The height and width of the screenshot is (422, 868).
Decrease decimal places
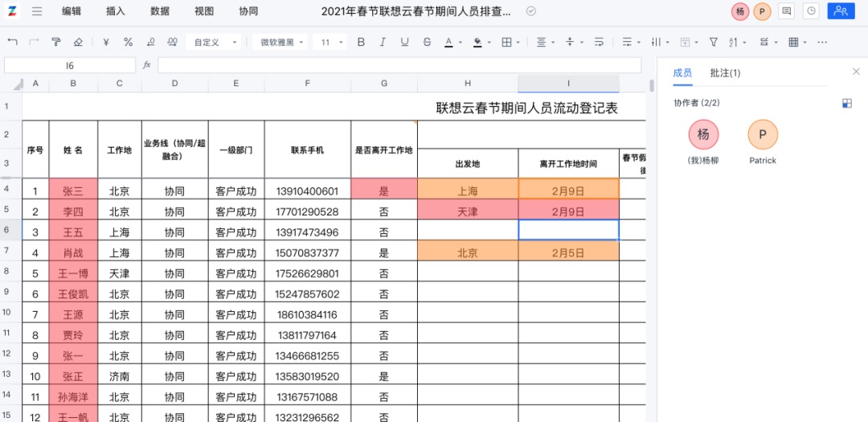pyautogui.click(x=150, y=42)
